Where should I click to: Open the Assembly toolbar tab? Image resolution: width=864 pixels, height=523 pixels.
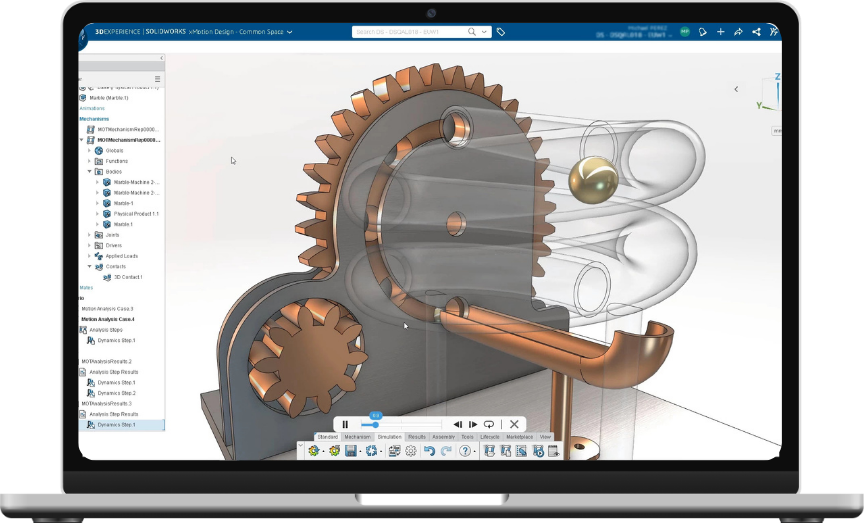tap(444, 436)
